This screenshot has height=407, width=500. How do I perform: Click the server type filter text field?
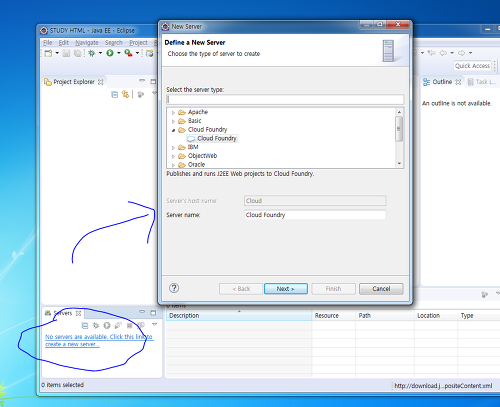click(285, 99)
